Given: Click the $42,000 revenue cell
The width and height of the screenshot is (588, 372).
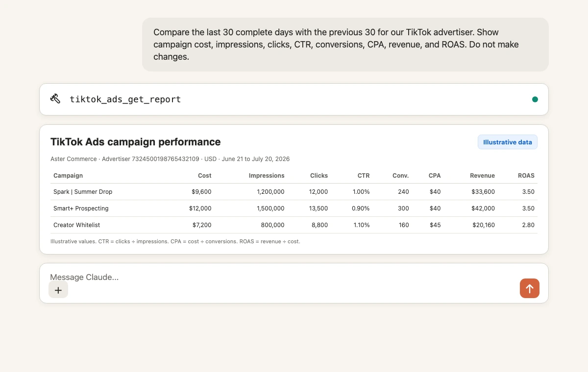Looking at the screenshot, I should pyautogui.click(x=483, y=209).
